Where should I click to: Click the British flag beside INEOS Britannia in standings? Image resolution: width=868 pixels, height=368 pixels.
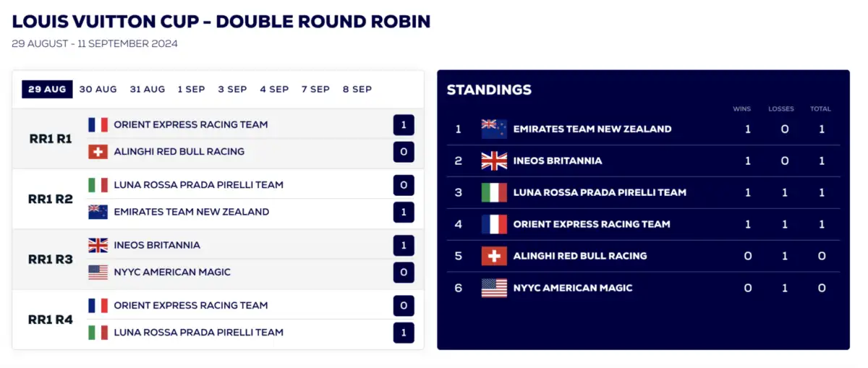click(x=494, y=161)
